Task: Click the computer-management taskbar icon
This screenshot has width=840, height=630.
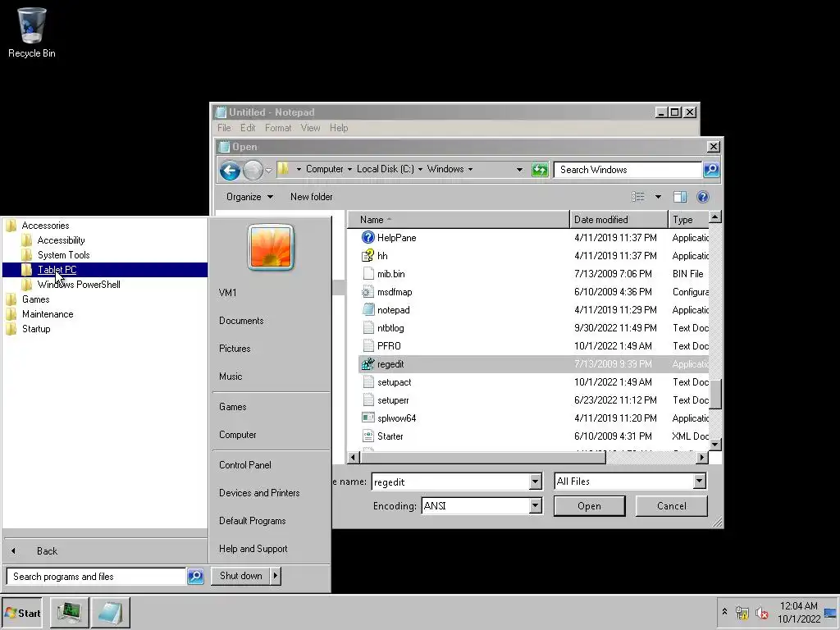Action: 70,612
